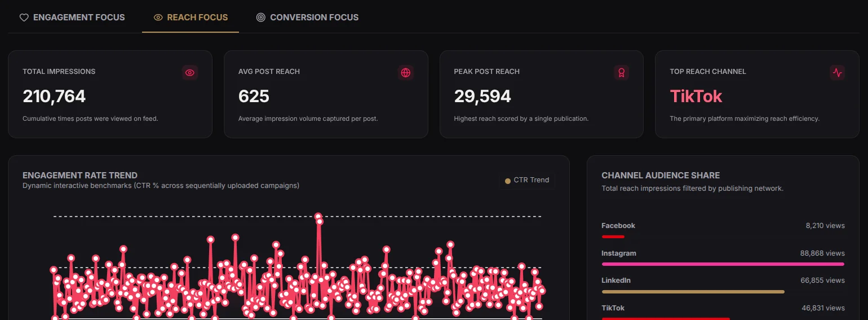868x320 pixels.
Task: Click the 29,594 peak post reach value
Action: pos(482,97)
